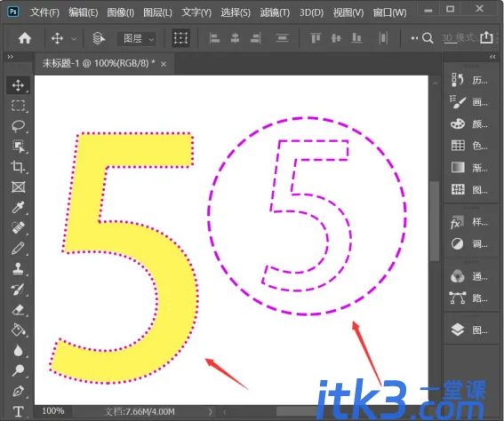Image resolution: width=504 pixels, height=421 pixels.
Task: Select the Clone Stamp tool
Action: [x=18, y=268]
